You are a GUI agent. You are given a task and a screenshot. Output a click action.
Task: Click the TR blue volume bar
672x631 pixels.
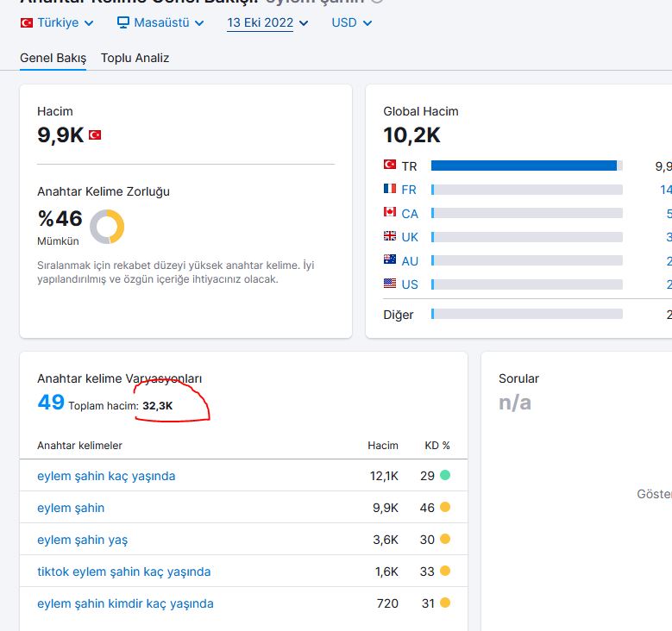click(524, 166)
